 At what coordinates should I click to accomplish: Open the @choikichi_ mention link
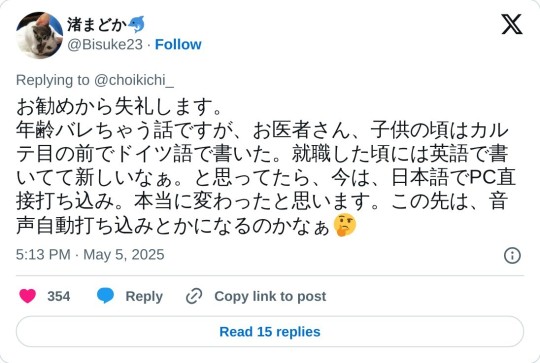coord(134,80)
